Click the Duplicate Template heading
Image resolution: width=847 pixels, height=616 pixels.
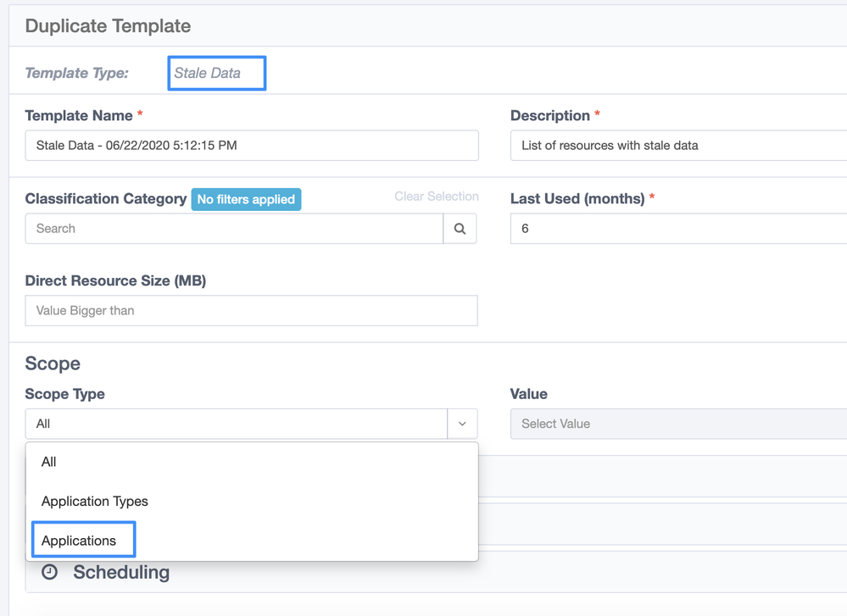[x=108, y=25]
